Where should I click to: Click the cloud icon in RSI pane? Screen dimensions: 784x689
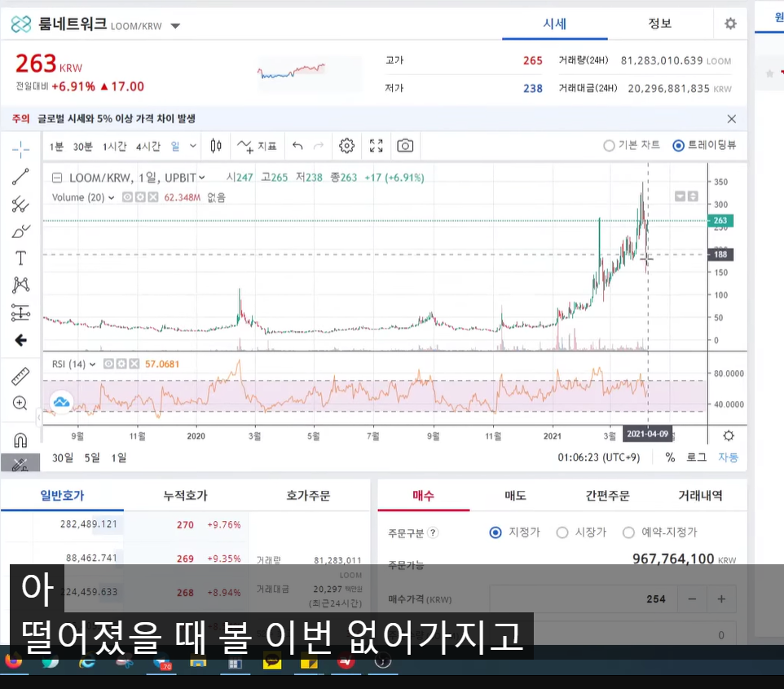coord(61,402)
